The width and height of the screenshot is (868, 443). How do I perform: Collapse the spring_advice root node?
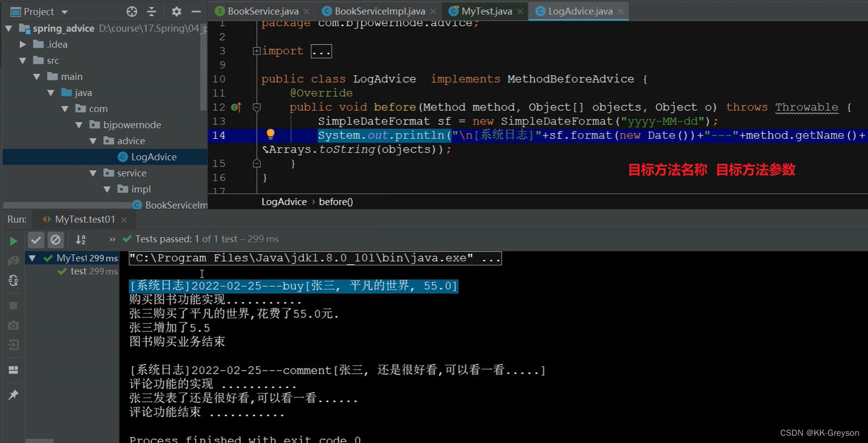tap(9, 28)
